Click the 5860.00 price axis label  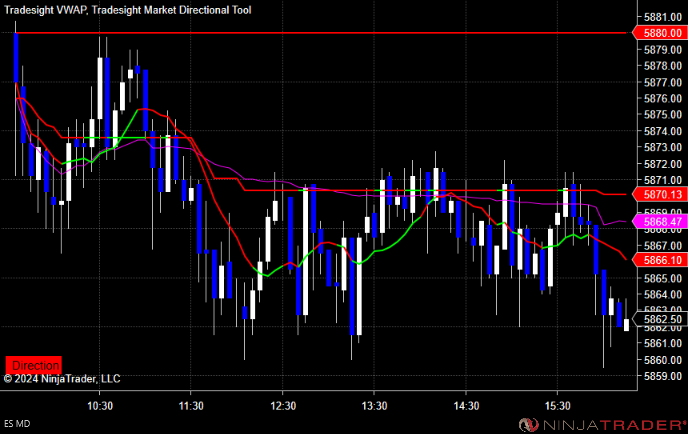coord(663,360)
